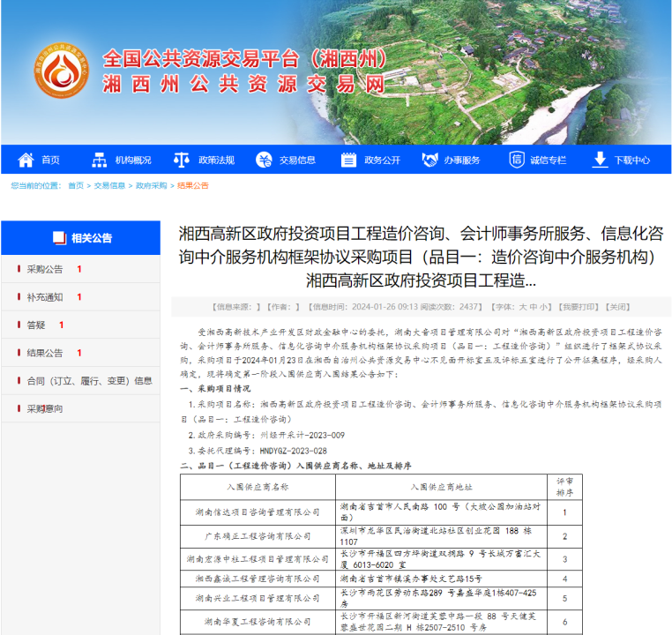Open the 机构概况 navigation menu item
The image size is (672, 635).
pos(133,161)
